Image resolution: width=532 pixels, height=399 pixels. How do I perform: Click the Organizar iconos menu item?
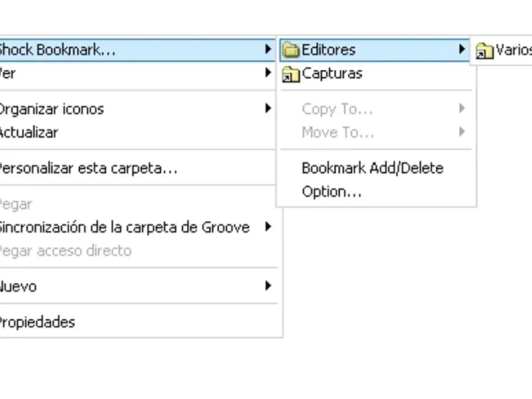pyautogui.click(x=51, y=108)
